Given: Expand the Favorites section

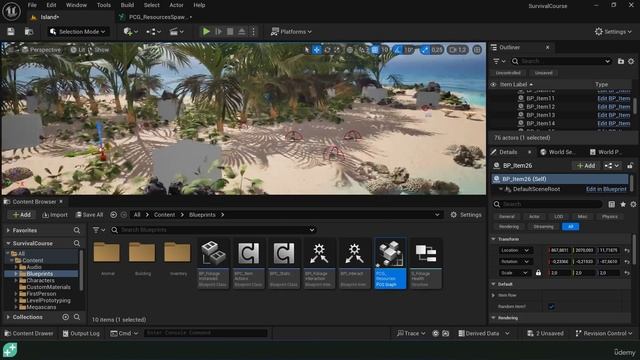Looking at the screenshot, I should (x=8, y=230).
